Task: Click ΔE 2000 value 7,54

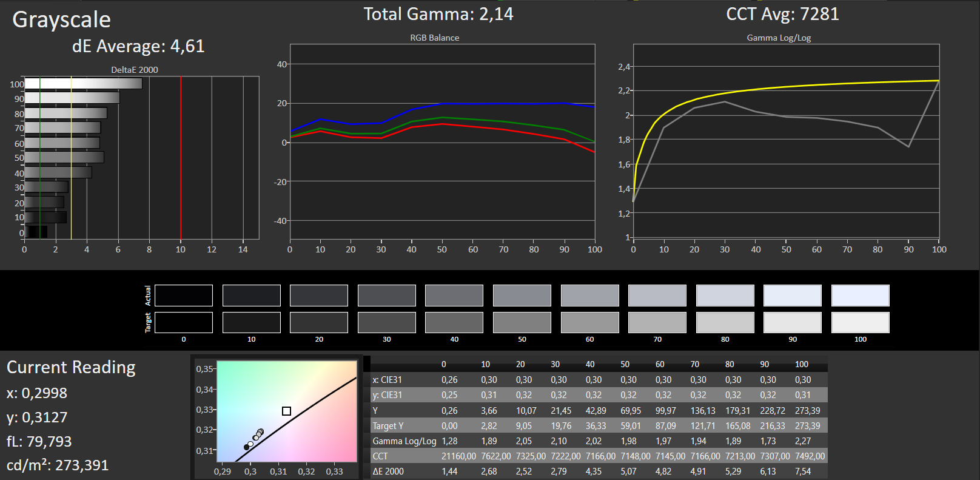Action: (803, 472)
